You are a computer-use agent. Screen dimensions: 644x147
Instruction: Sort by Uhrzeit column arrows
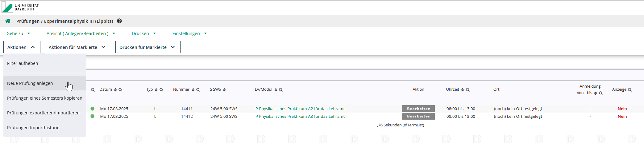tap(463, 90)
